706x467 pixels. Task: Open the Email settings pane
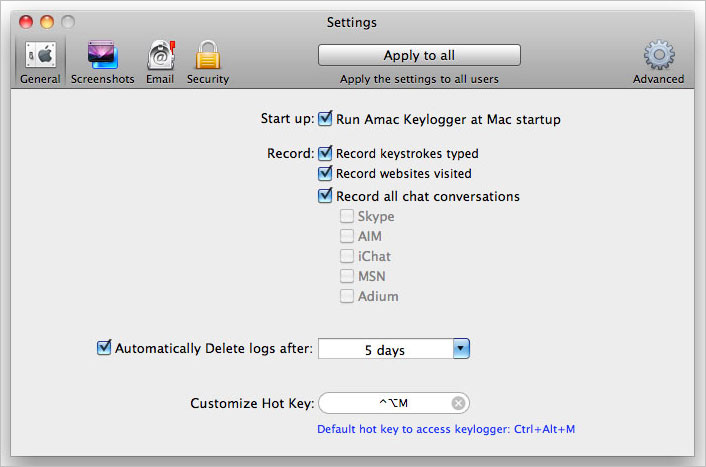coord(160,62)
